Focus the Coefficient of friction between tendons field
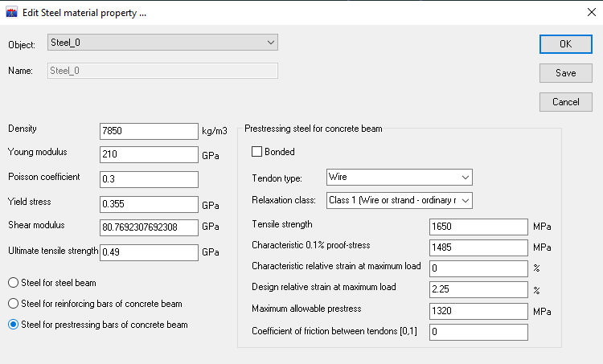 478,332
